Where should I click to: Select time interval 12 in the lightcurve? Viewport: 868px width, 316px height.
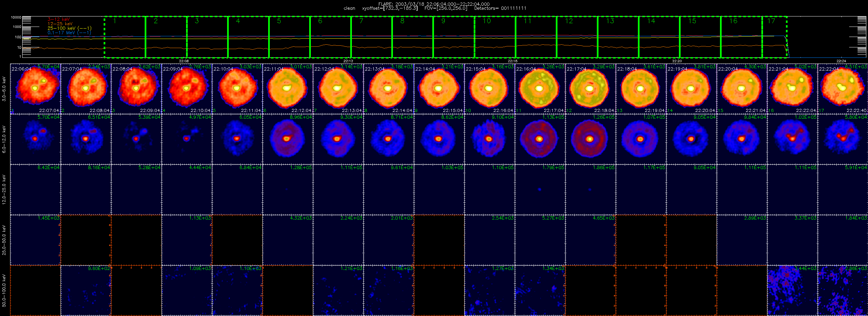tap(577, 37)
